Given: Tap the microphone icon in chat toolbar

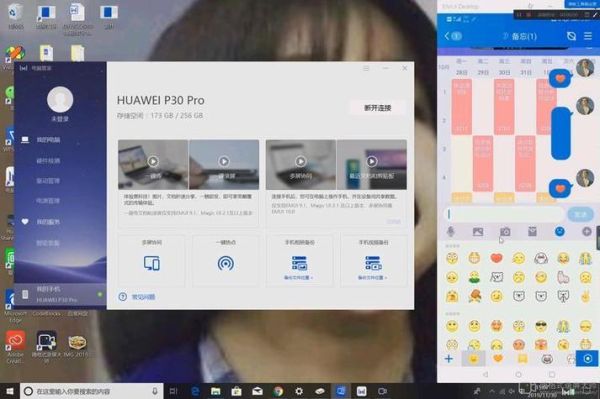Looking at the screenshot, I should [451, 231].
